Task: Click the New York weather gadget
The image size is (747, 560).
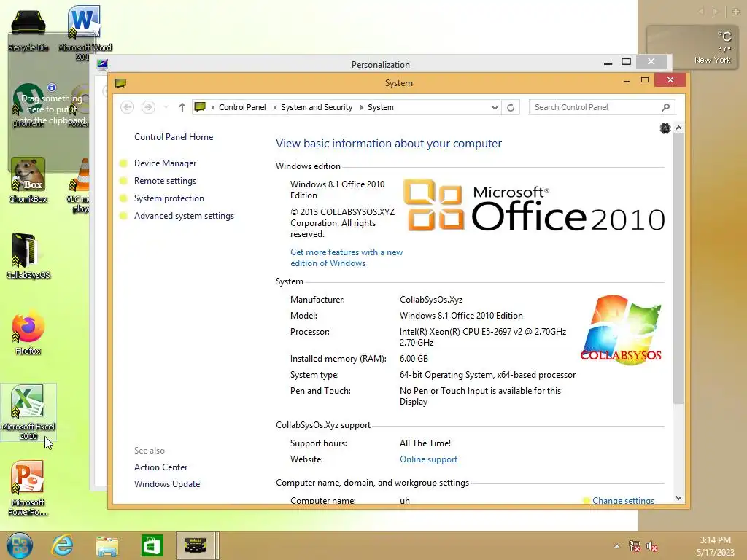Action: pyautogui.click(x=692, y=47)
